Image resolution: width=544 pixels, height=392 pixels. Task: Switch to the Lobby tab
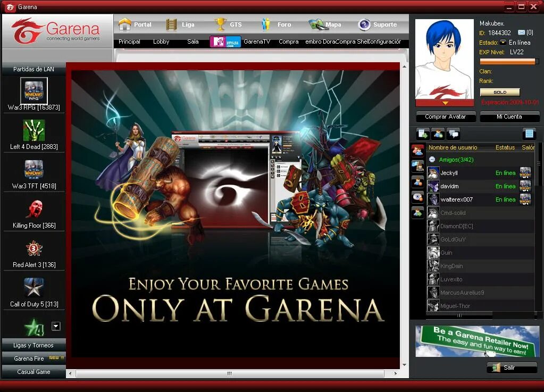(x=161, y=41)
